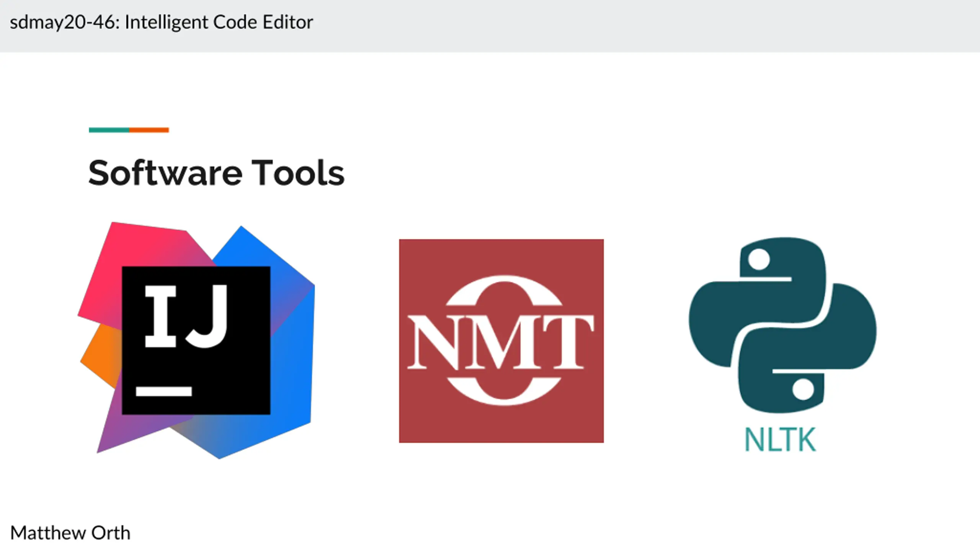Click the teal accent bar segment
The image size is (980, 551).
coord(109,130)
